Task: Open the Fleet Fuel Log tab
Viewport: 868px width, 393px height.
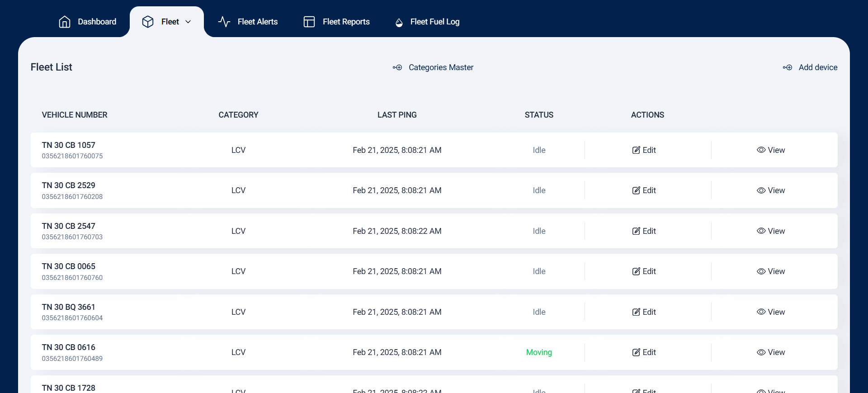Action: (x=434, y=22)
